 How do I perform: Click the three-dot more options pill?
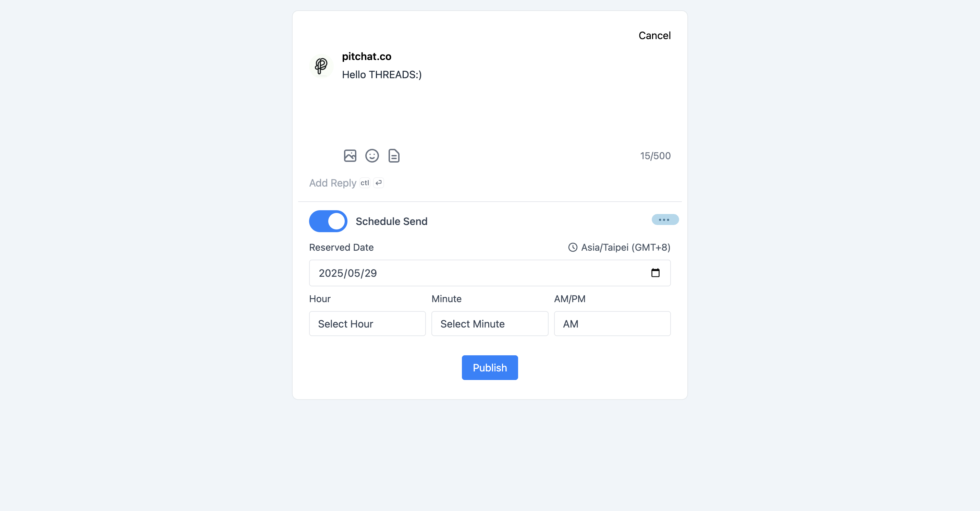click(x=665, y=220)
